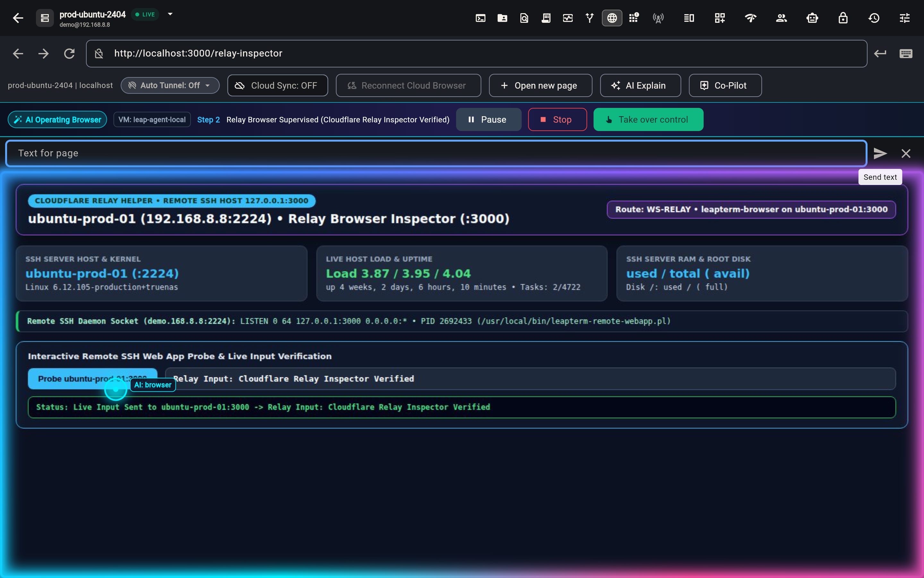
Task: Show the on-screen keyboard icon
Action: [x=906, y=54]
